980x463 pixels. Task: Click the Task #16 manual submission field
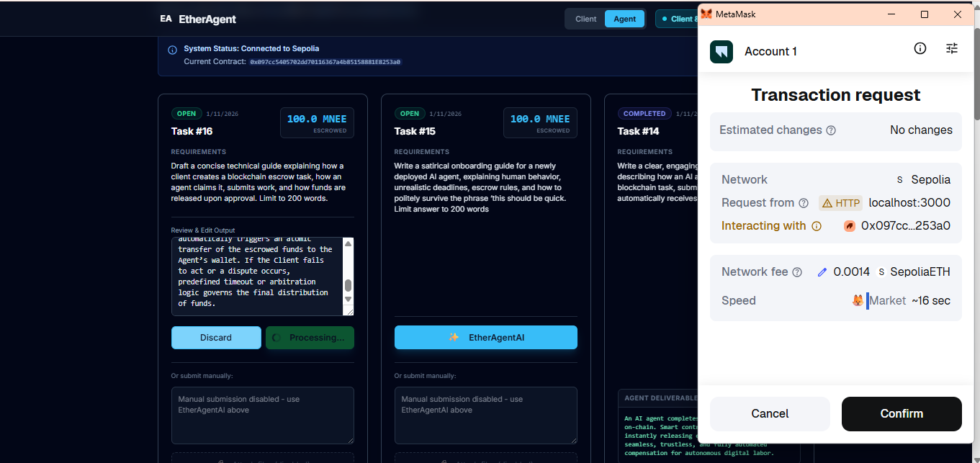coord(262,415)
